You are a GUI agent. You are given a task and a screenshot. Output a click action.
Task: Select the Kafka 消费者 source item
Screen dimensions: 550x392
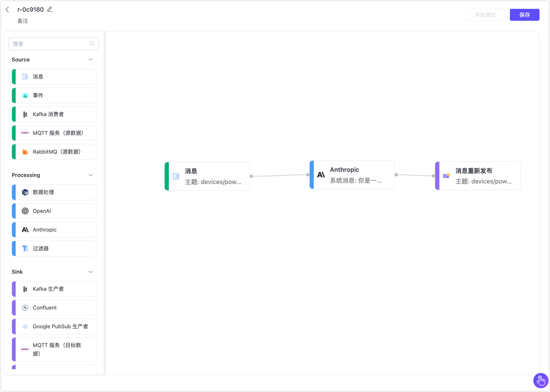click(x=54, y=114)
